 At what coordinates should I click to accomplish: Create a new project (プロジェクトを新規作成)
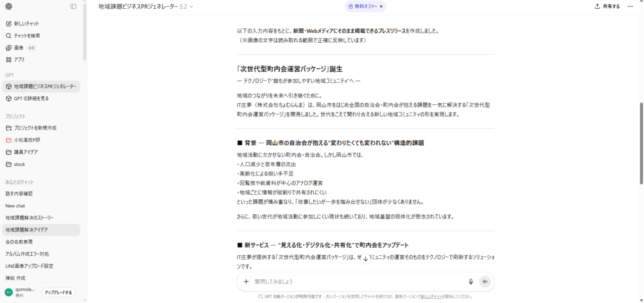35,128
